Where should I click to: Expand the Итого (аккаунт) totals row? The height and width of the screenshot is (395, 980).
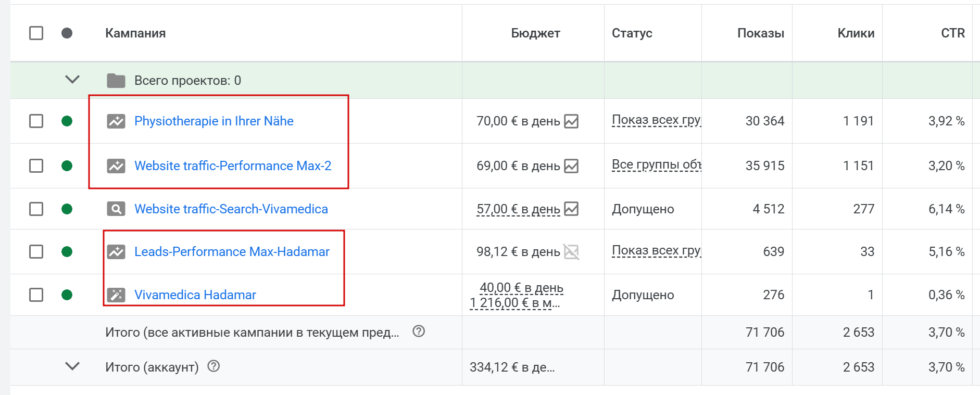click(72, 366)
